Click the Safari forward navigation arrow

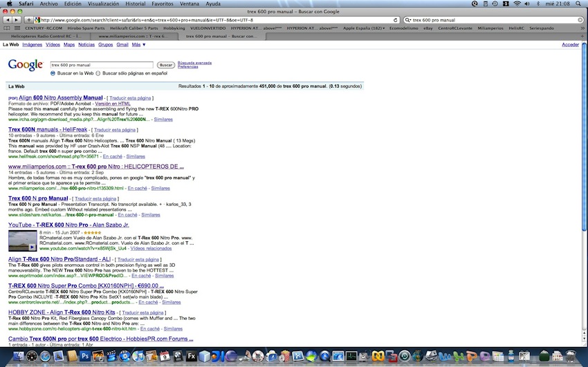pos(17,20)
